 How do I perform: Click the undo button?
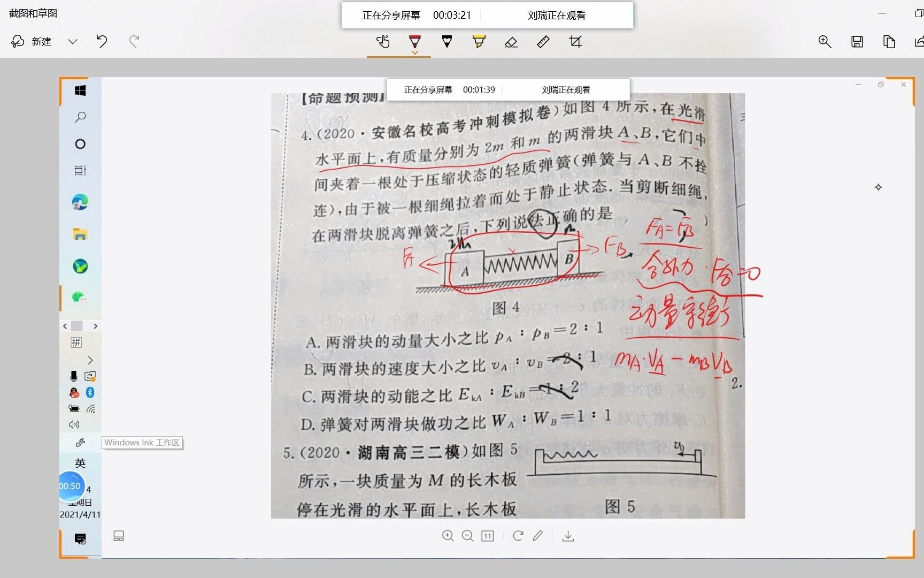(x=102, y=41)
